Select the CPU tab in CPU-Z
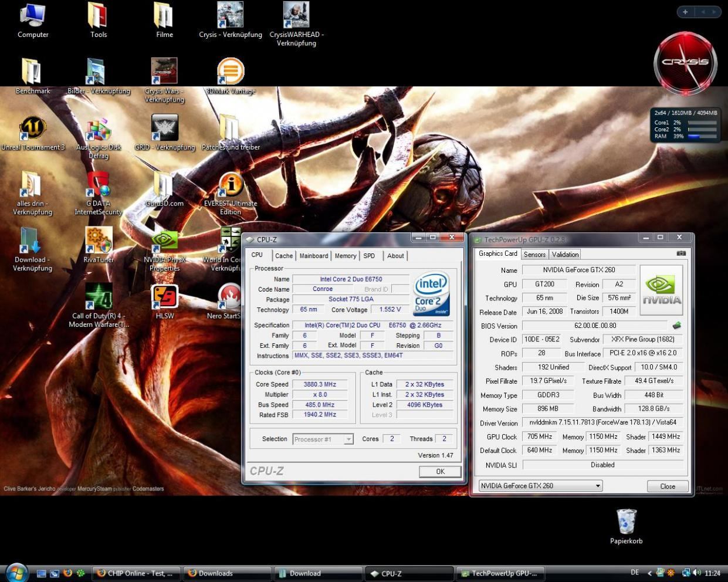The height and width of the screenshot is (582, 728). [257, 255]
